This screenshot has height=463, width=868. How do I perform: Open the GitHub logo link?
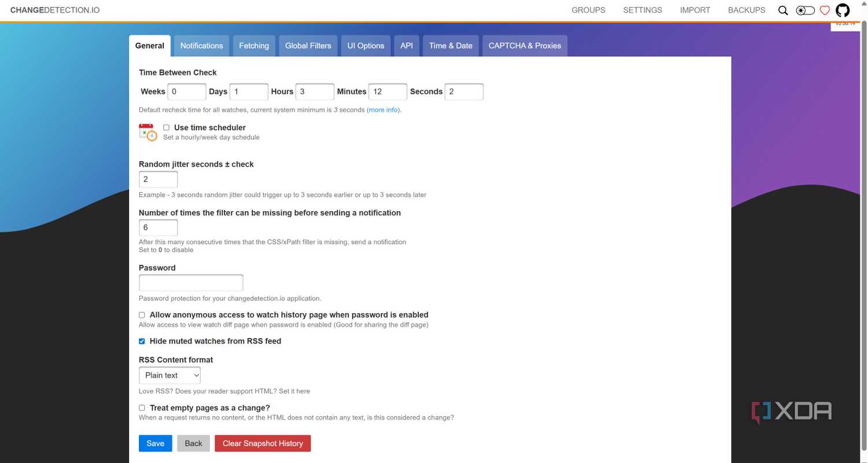point(843,10)
